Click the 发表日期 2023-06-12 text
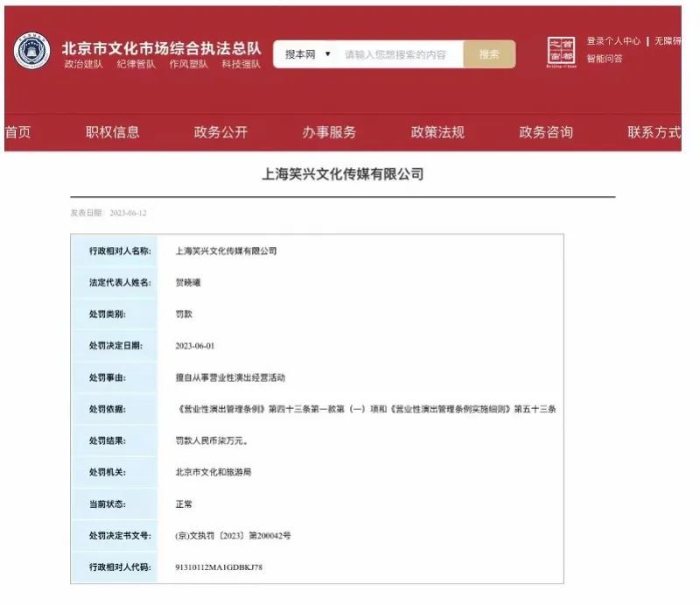Image resolution: width=700 pixels, height=606 pixels. point(108,213)
